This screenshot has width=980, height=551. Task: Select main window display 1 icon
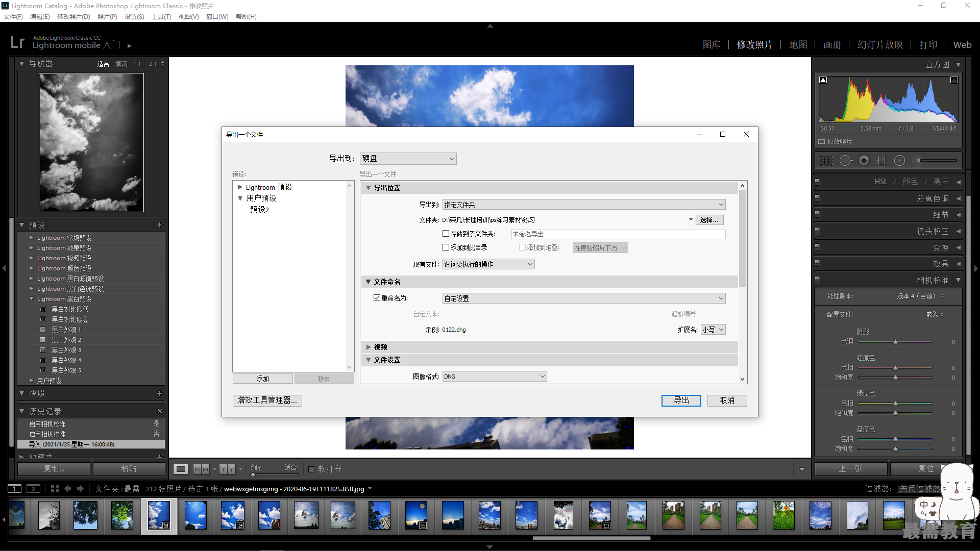pos(15,489)
